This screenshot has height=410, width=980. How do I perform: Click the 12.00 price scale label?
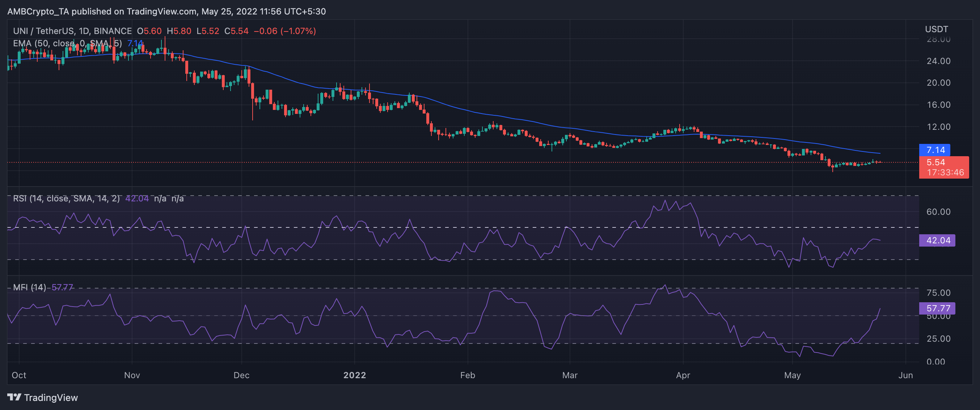[x=938, y=127]
